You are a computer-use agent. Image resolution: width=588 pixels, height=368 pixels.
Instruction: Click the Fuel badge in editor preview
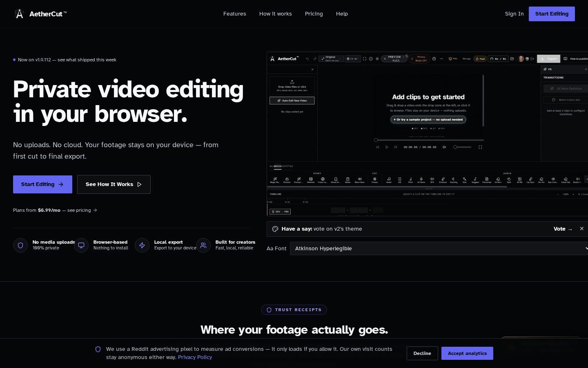tap(480, 59)
